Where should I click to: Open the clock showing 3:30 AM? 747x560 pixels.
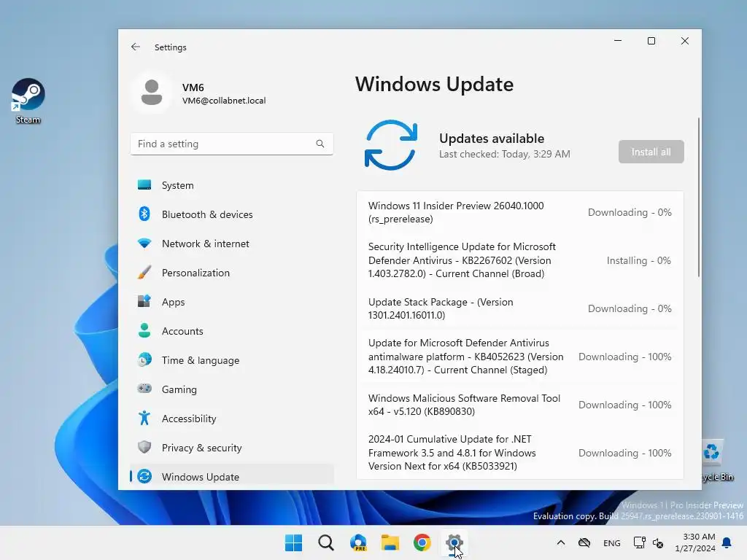tap(695, 542)
